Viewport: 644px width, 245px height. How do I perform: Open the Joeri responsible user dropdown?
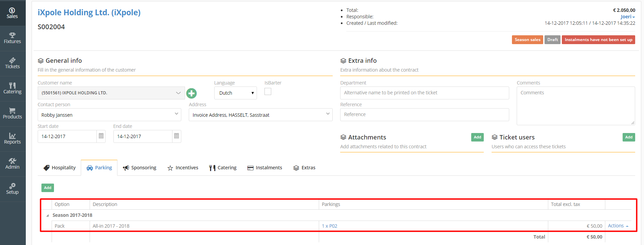coord(628,17)
